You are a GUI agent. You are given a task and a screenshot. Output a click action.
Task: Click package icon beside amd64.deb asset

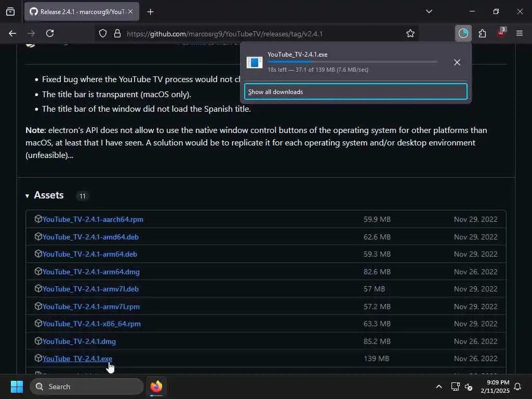coord(38,236)
